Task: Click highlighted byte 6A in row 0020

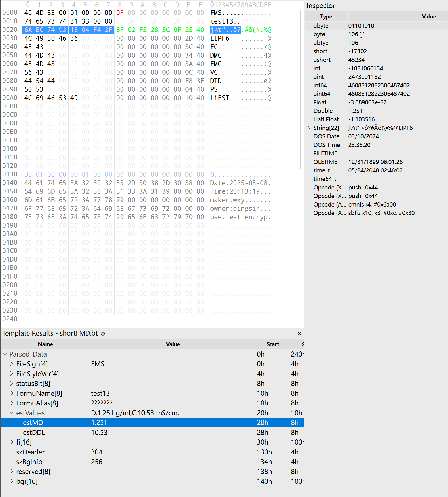Action: [x=28, y=30]
